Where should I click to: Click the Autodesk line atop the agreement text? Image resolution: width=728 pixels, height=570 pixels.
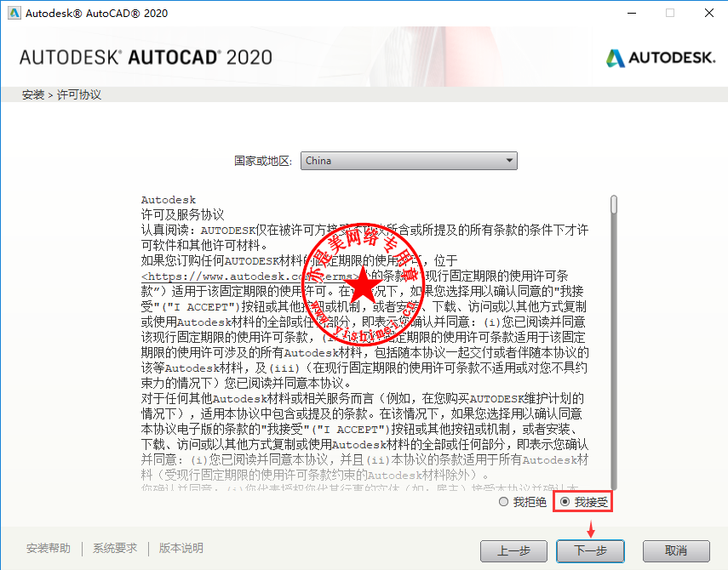(x=169, y=200)
